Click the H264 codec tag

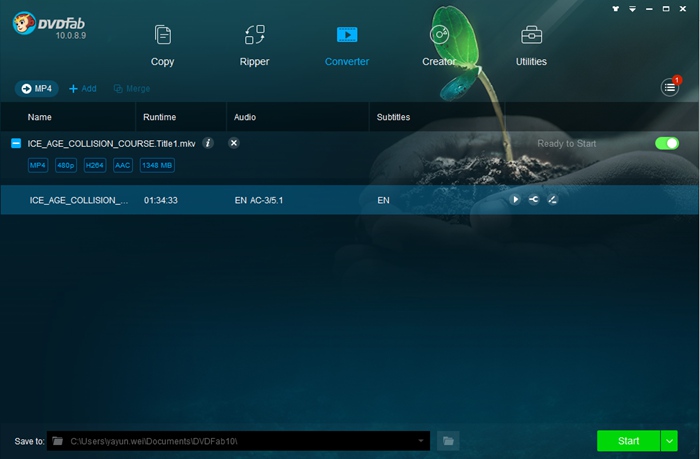click(x=95, y=165)
